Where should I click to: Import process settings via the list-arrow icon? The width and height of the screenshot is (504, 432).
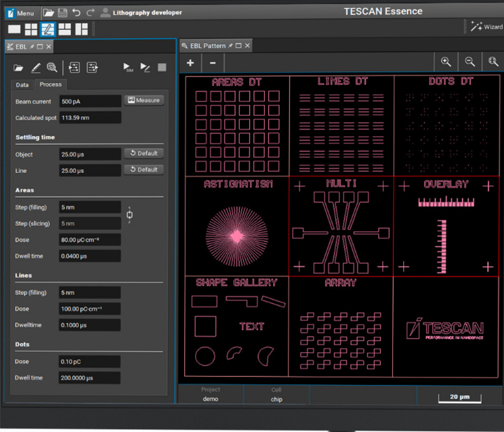point(74,68)
